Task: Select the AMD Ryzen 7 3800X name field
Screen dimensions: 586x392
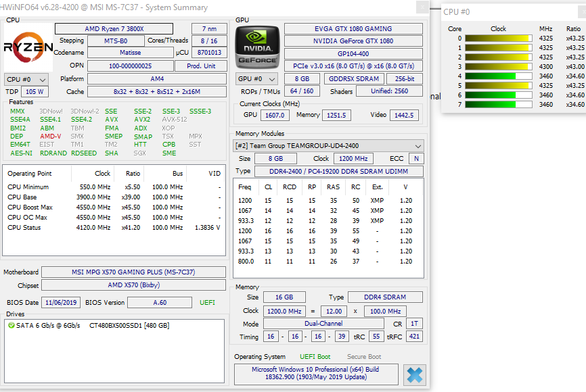Action: click(114, 29)
